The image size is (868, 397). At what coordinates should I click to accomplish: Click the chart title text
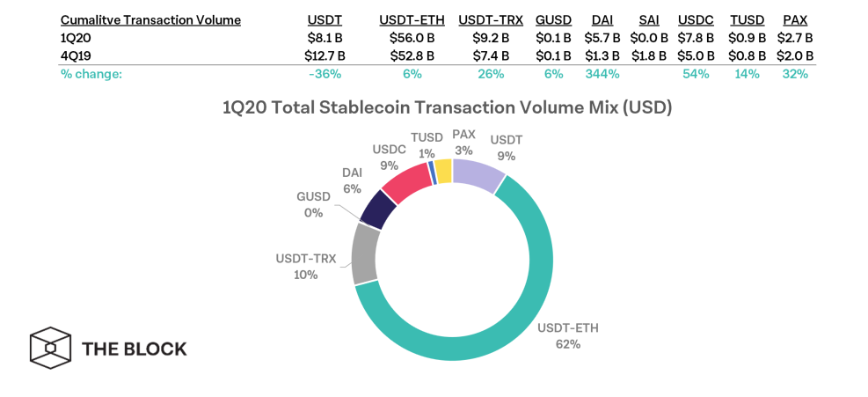click(x=434, y=109)
